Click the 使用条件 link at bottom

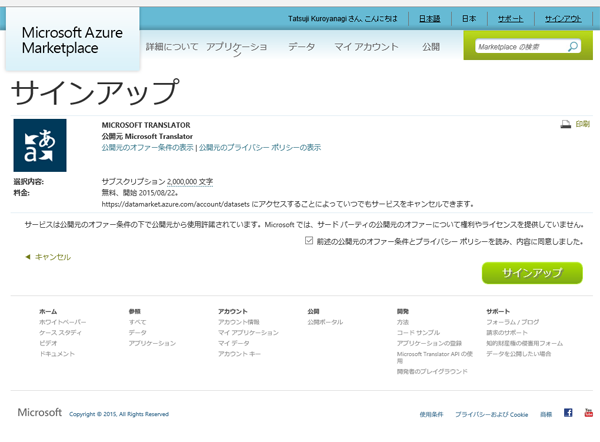(431, 414)
